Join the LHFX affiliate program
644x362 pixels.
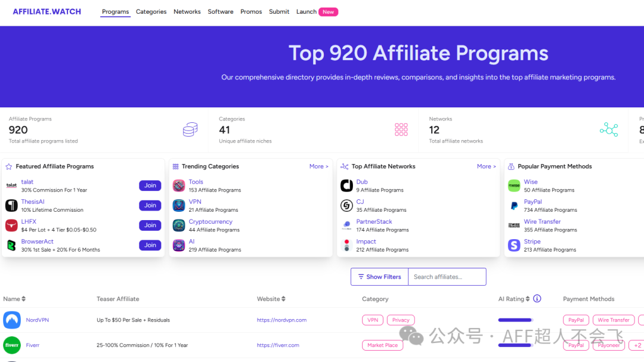(150, 225)
